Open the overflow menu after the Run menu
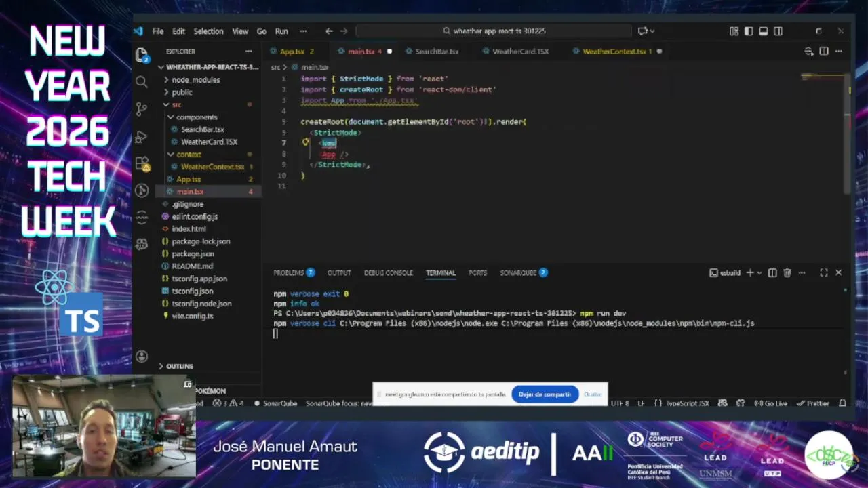 click(x=303, y=31)
